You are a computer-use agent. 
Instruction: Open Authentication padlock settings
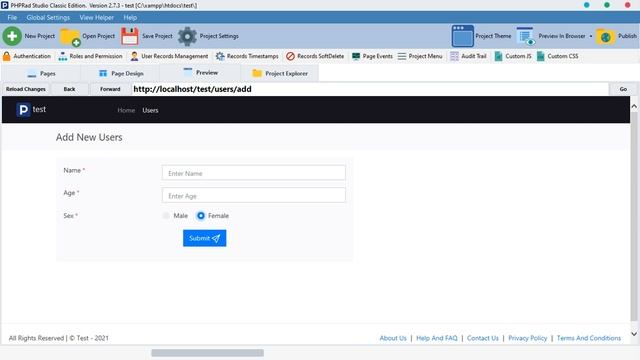[27, 56]
